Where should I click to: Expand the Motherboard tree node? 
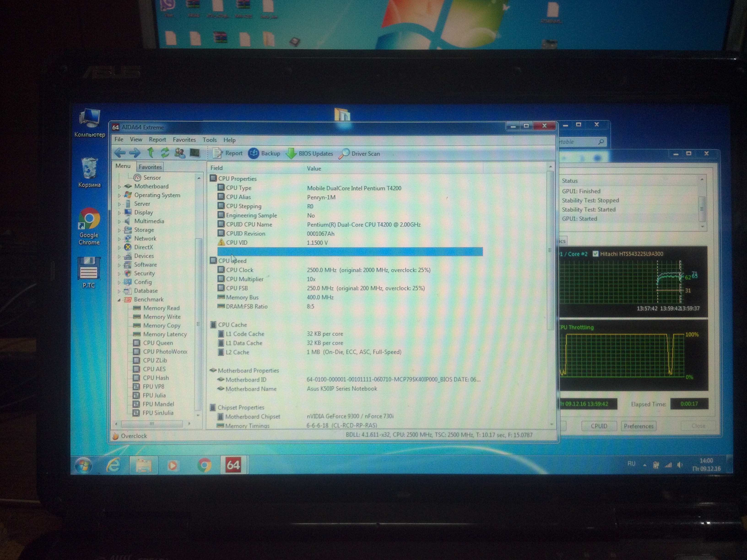pos(119,186)
